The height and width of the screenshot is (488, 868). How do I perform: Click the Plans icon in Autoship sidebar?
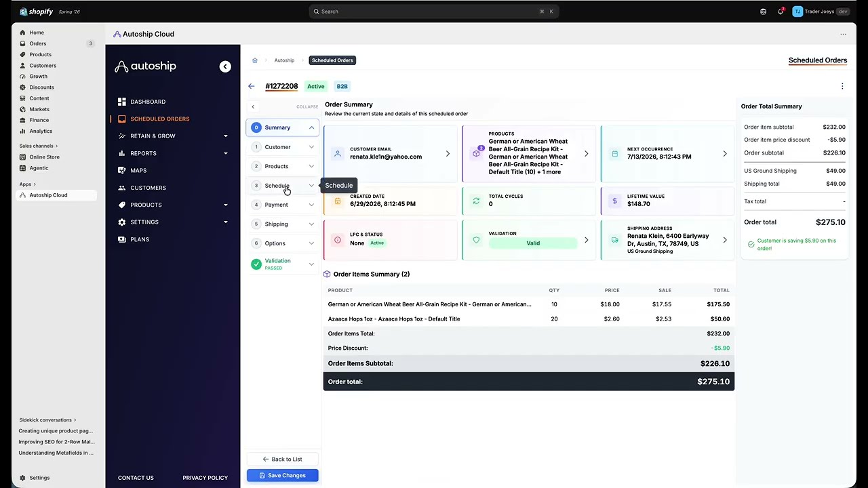122,239
